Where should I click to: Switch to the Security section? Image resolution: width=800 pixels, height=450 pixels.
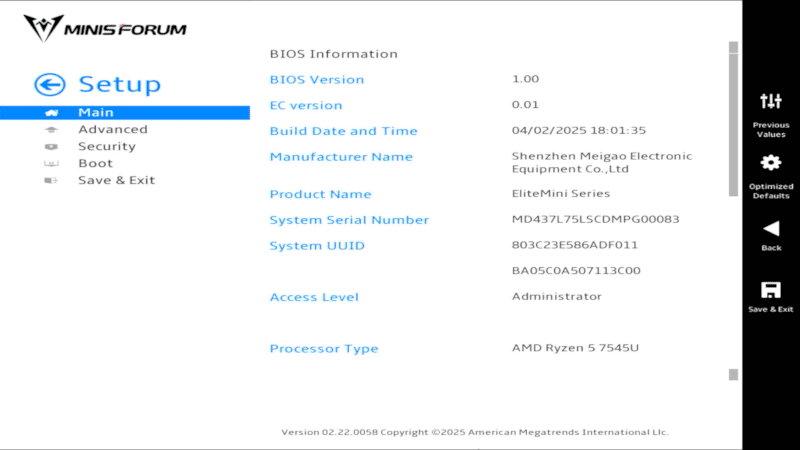click(107, 146)
